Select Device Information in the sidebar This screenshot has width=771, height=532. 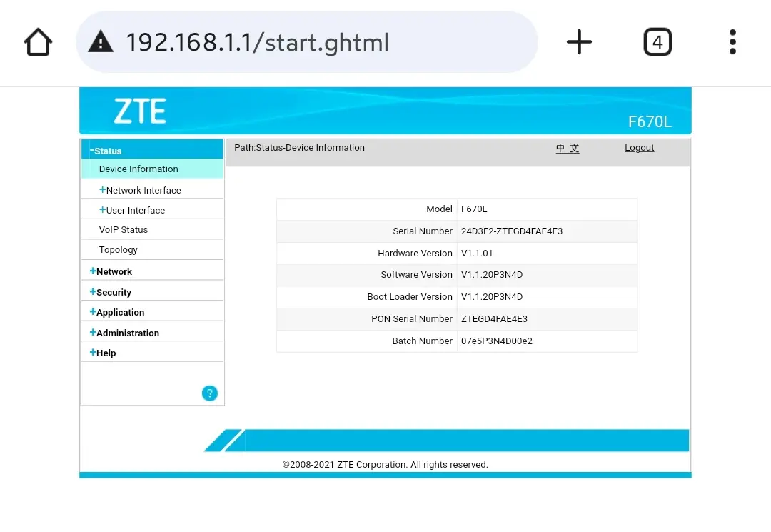point(152,169)
